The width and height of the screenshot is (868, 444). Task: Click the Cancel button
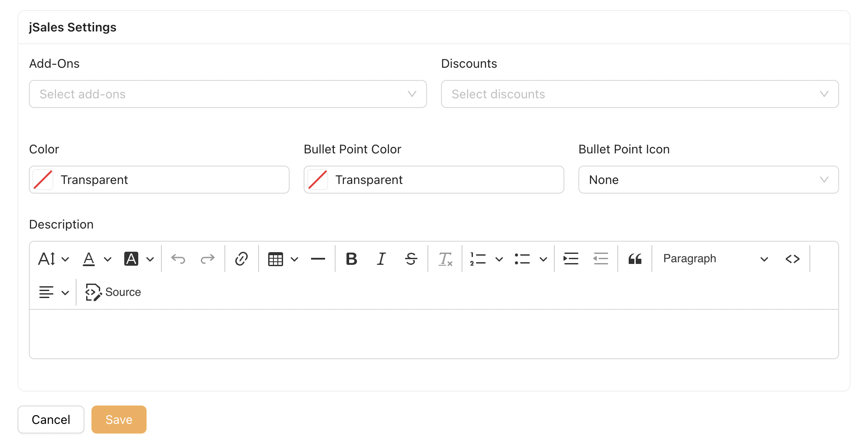point(51,420)
